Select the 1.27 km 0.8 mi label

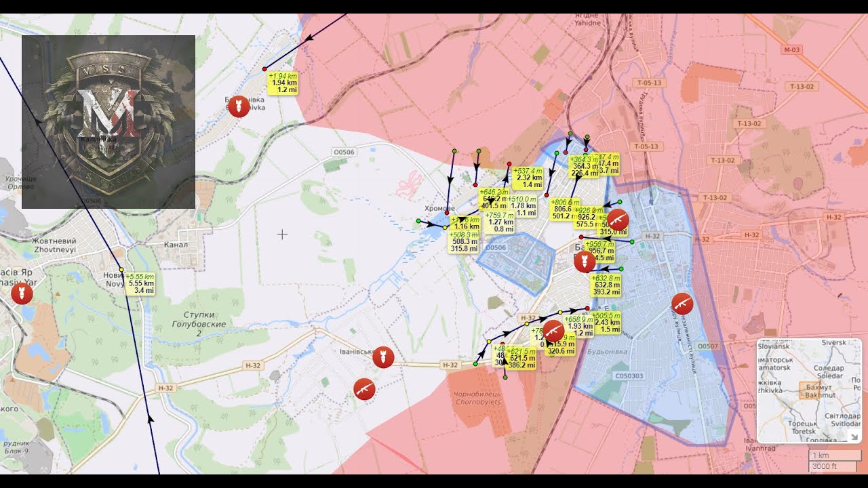click(500, 222)
